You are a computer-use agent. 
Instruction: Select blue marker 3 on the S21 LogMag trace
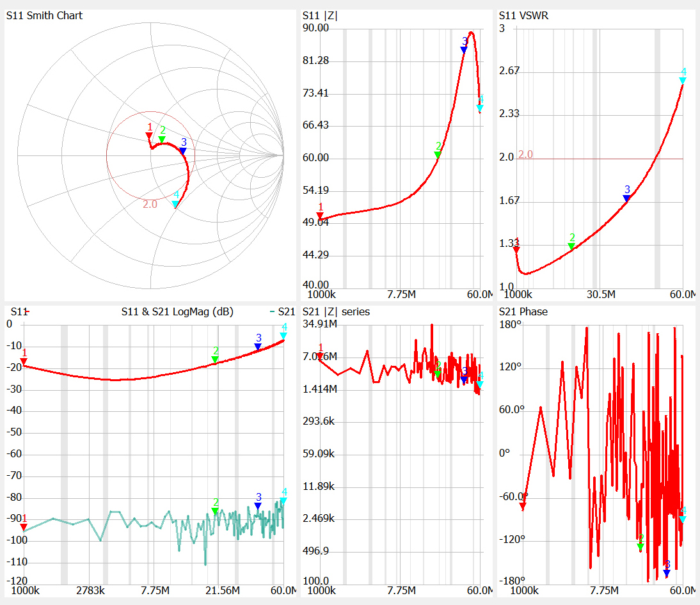tap(258, 506)
